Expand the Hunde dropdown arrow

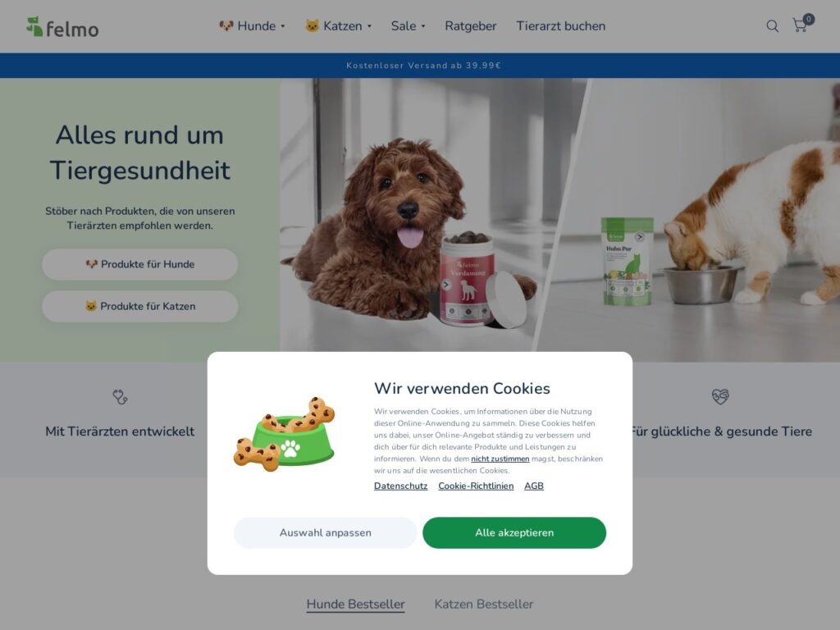click(283, 26)
